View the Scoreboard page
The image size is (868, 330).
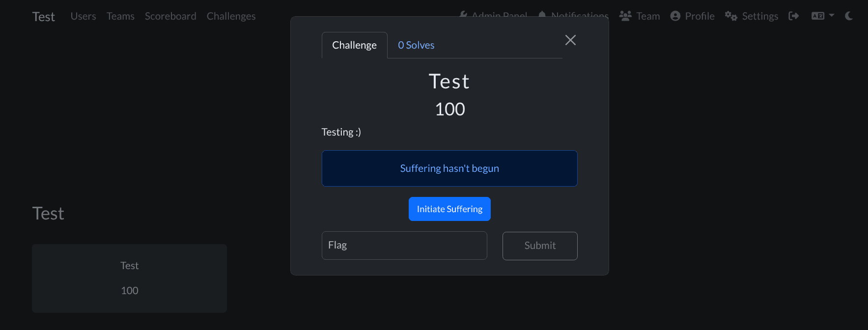click(x=170, y=16)
